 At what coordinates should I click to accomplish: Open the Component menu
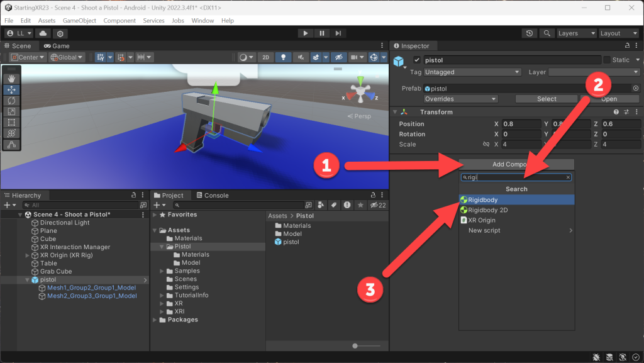click(119, 21)
